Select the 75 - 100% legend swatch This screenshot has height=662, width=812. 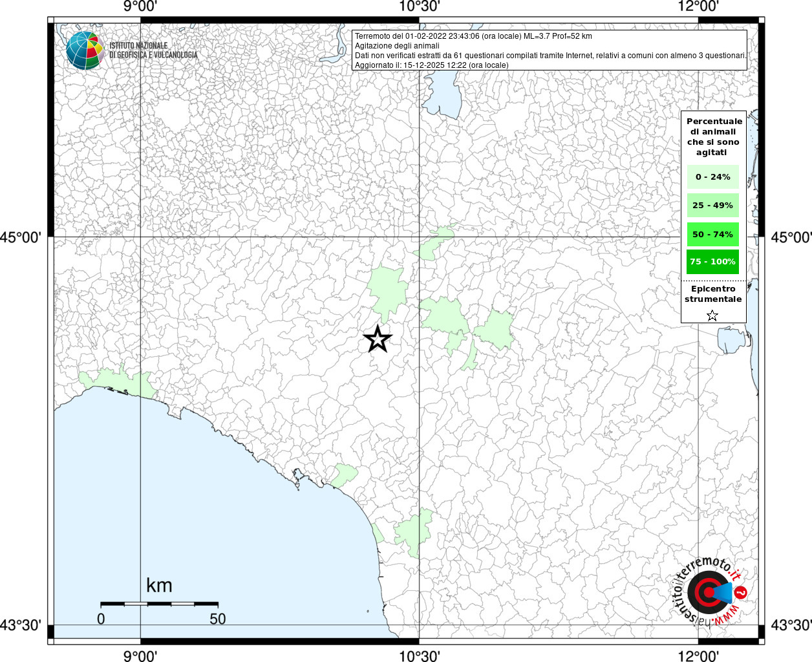coord(712,262)
